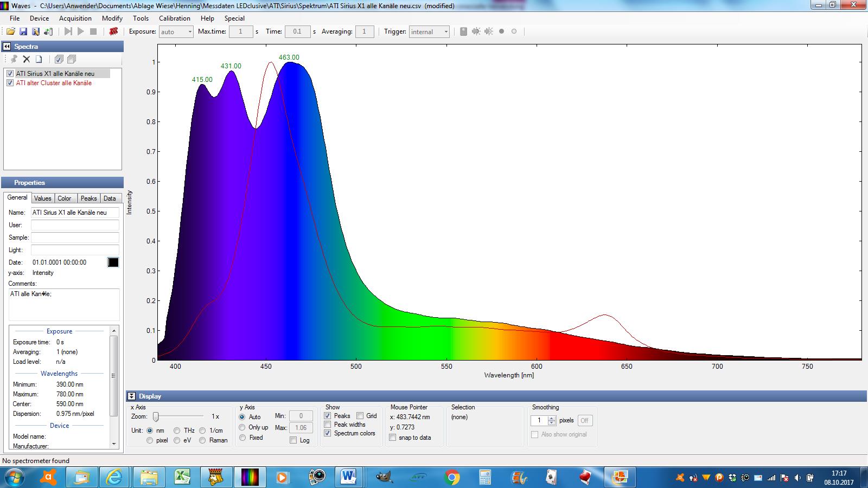Image resolution: width=868 pixels, height=488 pixels.
Task: Click the red splat icon in toolbar
Action: (113, 31)
